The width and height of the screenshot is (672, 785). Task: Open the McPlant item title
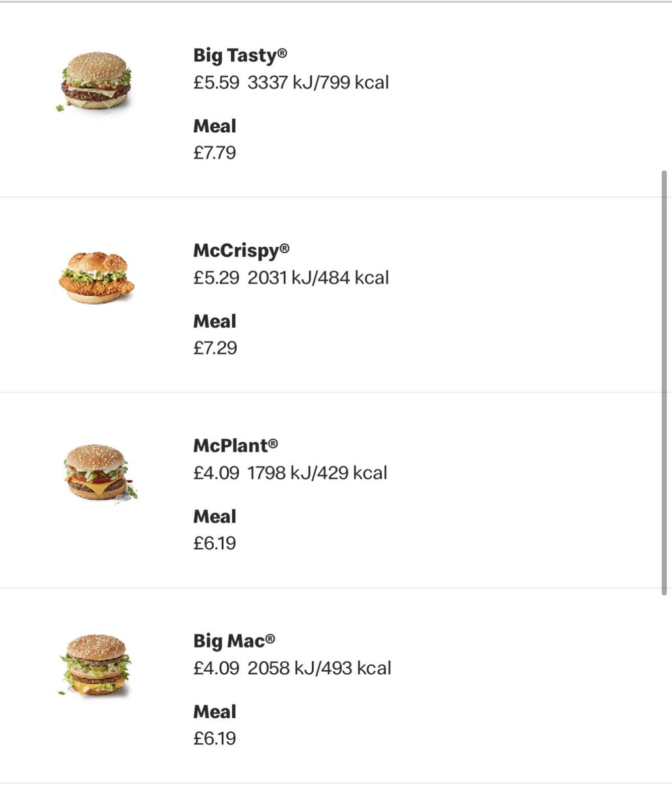[x=235, y=446]
